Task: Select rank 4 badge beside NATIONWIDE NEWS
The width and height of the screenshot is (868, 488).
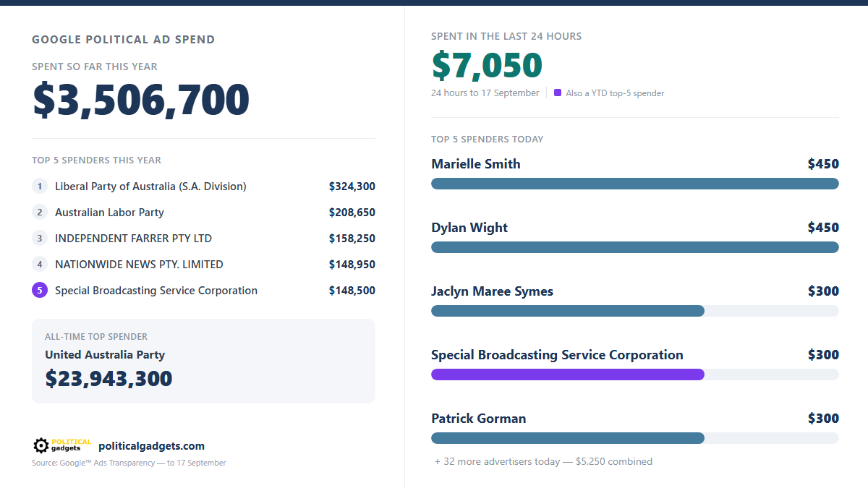Action: point(40,265)
